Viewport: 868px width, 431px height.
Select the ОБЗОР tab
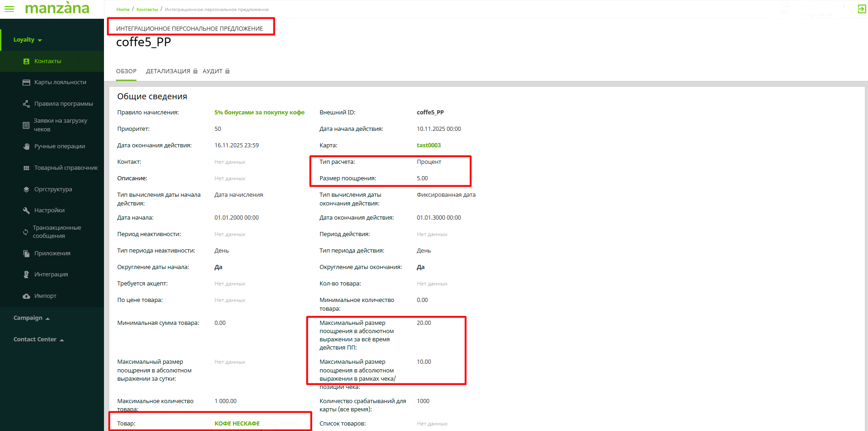coord(126,71)
